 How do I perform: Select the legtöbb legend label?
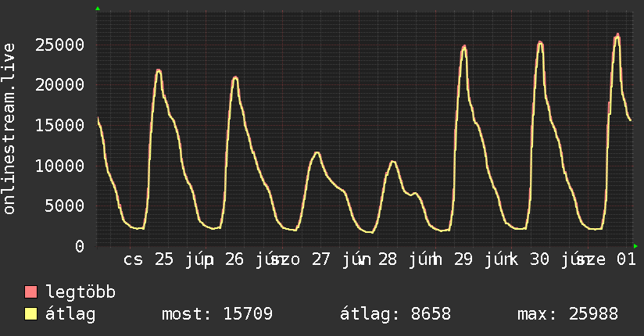pyautogui.click(x=80, y=291)
